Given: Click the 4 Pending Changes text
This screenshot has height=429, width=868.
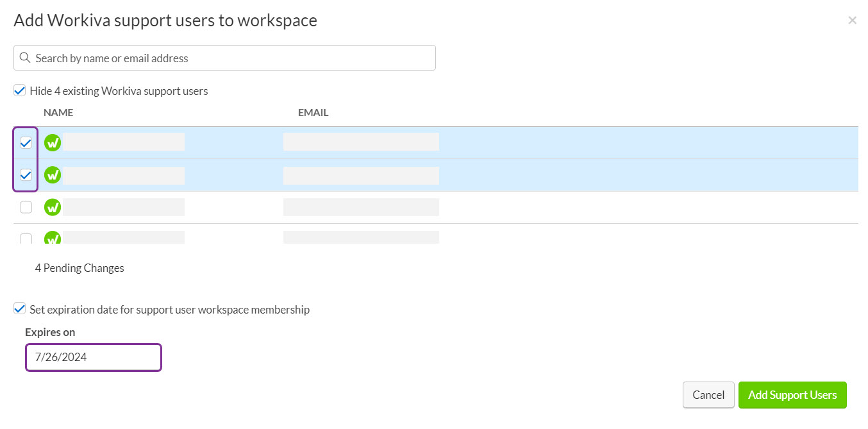Looking at the screenshot, I should click(x=79, y=267).
